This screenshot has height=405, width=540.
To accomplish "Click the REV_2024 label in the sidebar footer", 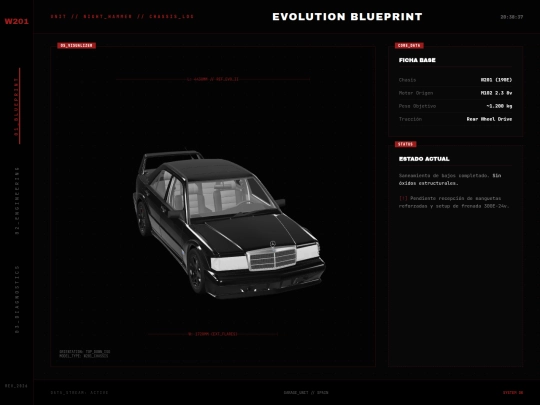I will point(16,386).
